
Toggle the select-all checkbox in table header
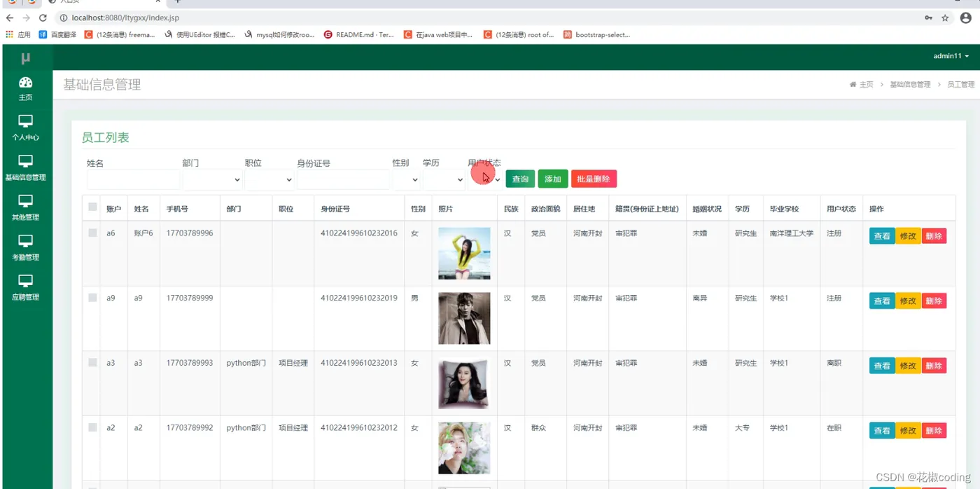tap(92, 207)
